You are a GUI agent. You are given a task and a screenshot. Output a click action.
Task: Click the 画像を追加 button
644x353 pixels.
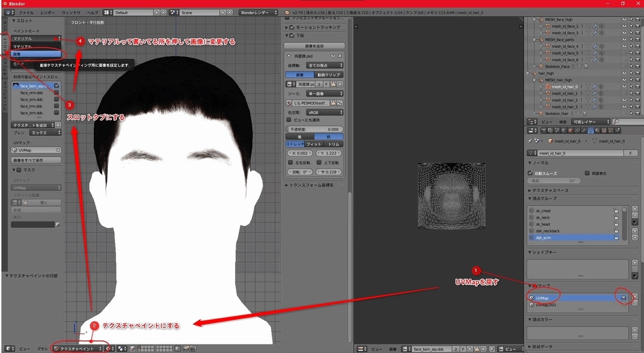314,46
